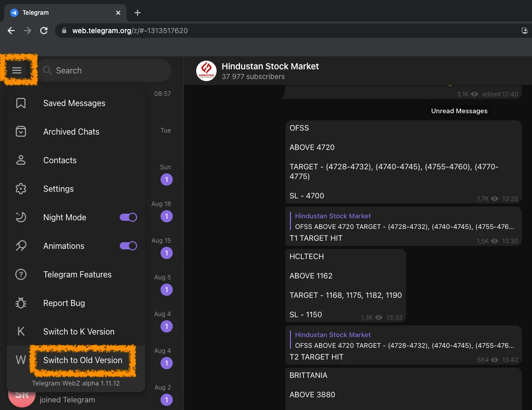The image size is (532, 410).
Task: Open Contacts from the menu
Action: click(x=76, y=160)
